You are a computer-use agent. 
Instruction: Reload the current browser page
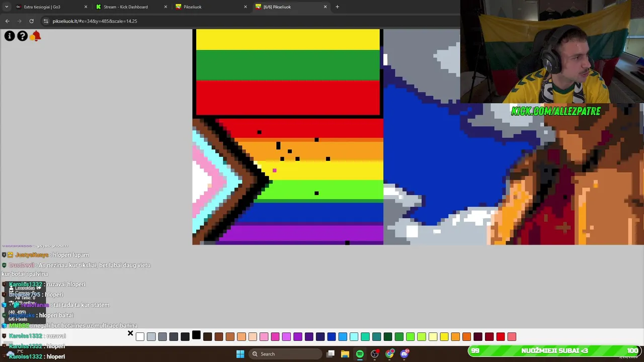coord(31,21)
